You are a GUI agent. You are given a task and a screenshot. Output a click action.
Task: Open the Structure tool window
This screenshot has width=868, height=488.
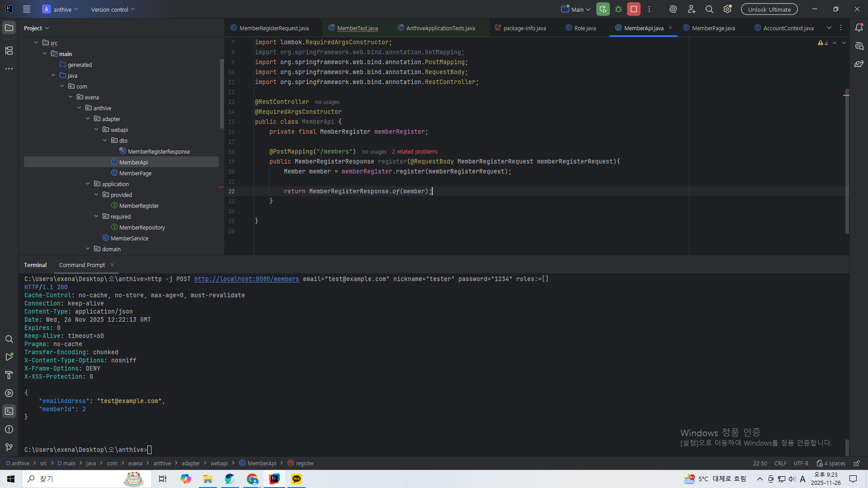point(9,51)
